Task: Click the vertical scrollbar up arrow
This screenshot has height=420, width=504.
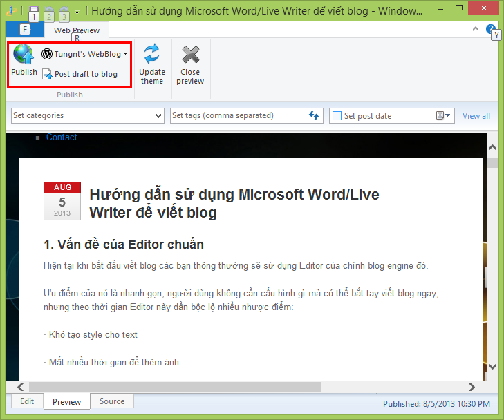Action: [492, 147]
